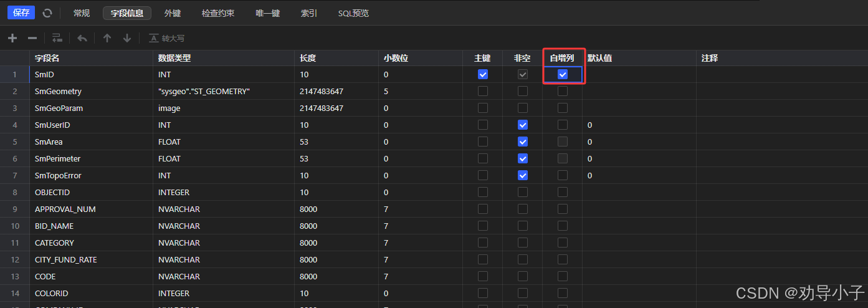Select the SmUserID field name cell
This screenshot has width=868, height=308.
coord(91,125)
